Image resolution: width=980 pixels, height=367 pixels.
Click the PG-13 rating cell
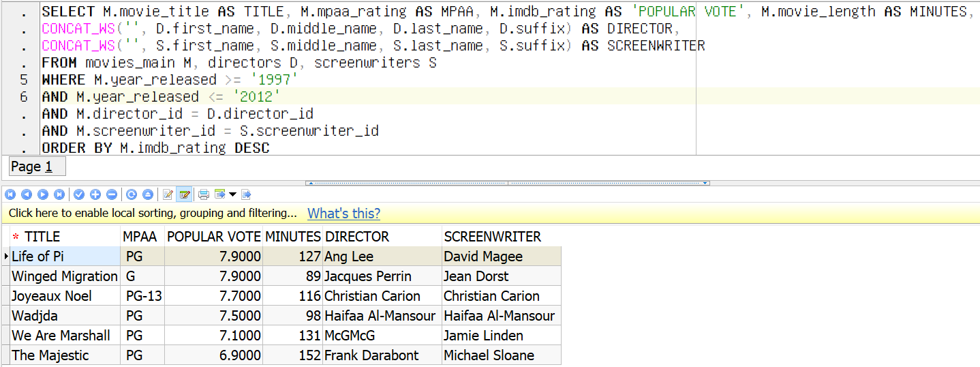click(x=142, y=296)
